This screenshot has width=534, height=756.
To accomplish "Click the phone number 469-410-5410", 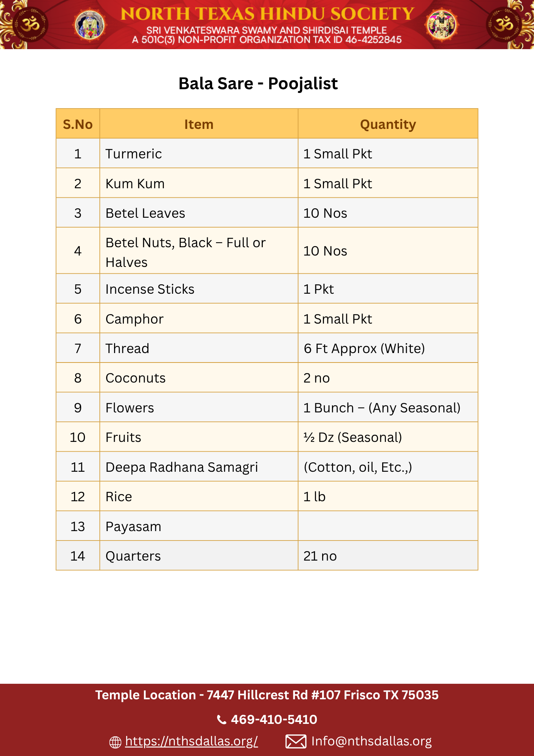I will (x=274, y=719).
